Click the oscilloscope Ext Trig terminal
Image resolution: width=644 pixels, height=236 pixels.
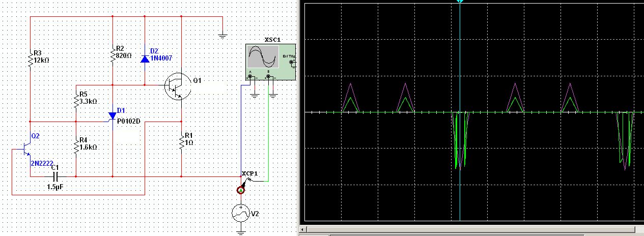click(292, 63)
